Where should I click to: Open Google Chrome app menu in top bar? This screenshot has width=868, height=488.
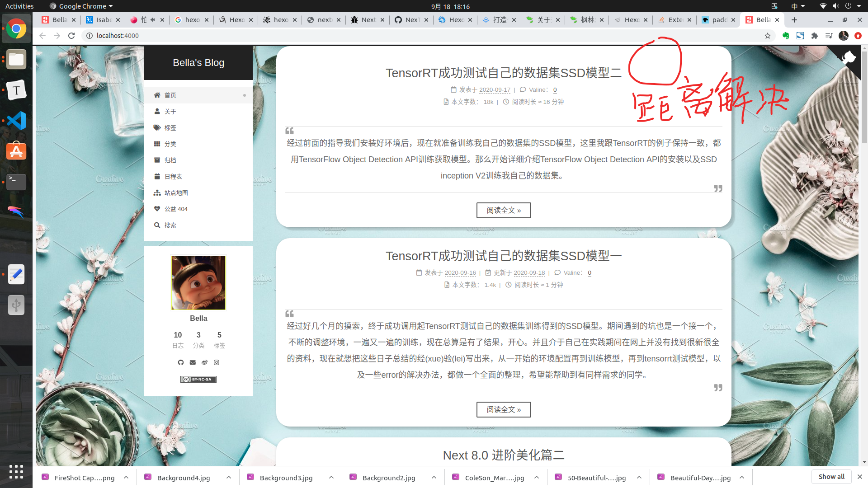(81, 6)
